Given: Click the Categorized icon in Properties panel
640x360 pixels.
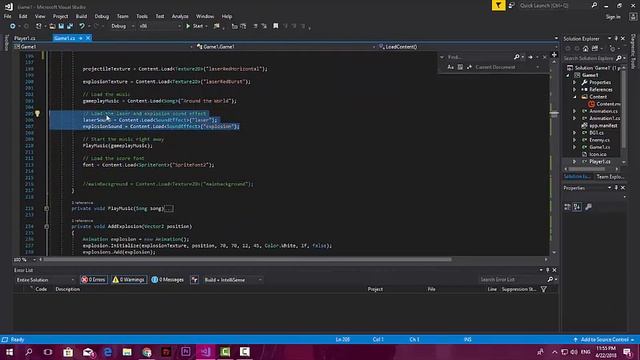Looking at the screenshot, I should (x=567, y=207).
